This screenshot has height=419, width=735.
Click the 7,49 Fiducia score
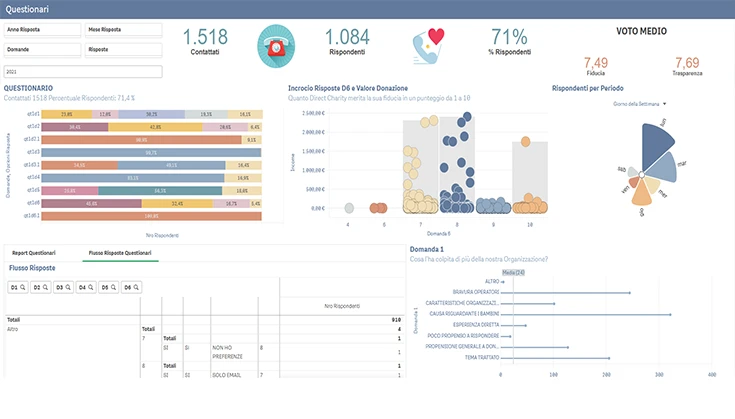click(595, 66)
